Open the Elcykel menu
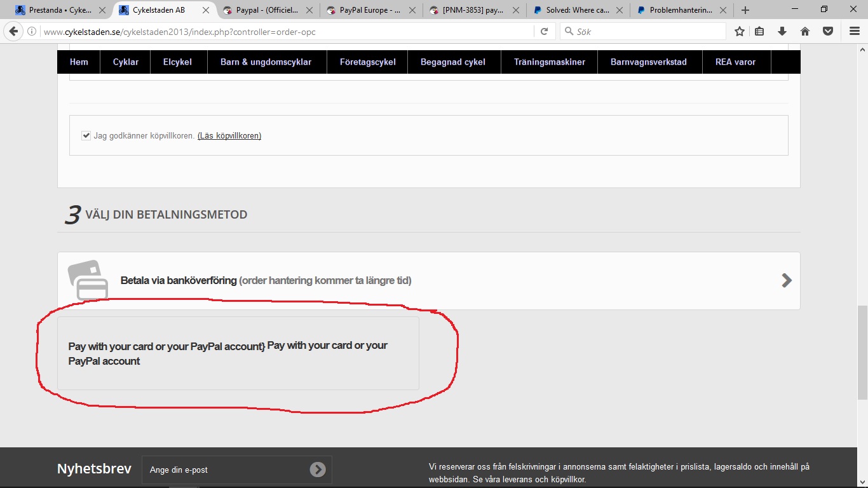 (x=177, y=62)
